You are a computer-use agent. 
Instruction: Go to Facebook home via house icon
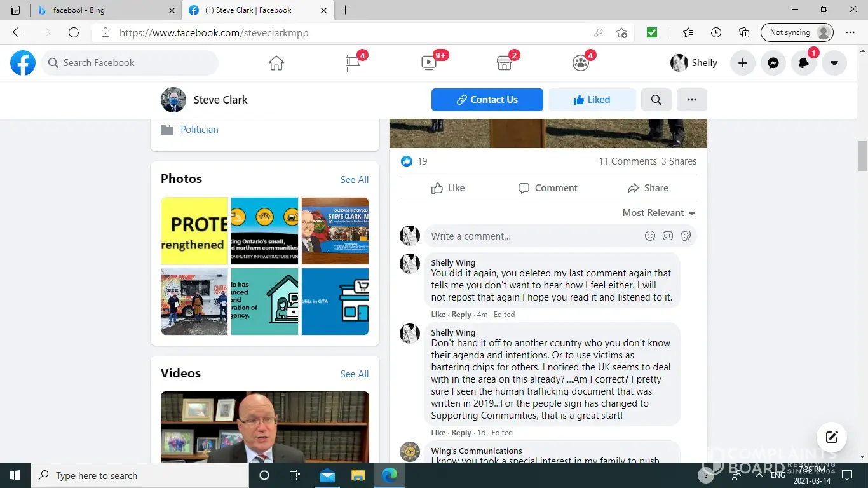[x=276, y=63]
